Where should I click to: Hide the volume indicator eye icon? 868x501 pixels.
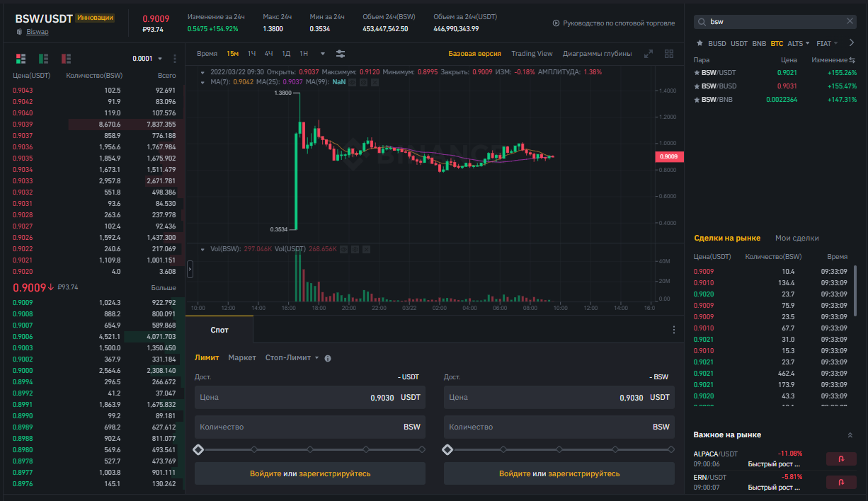pyautogui.click(x=343, y=249)
